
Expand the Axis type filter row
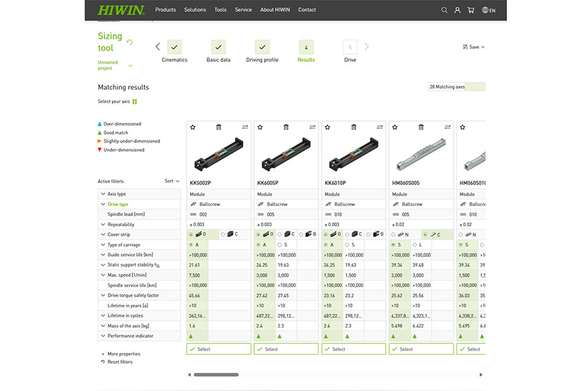pyautogui.click(x=103, y=194)
